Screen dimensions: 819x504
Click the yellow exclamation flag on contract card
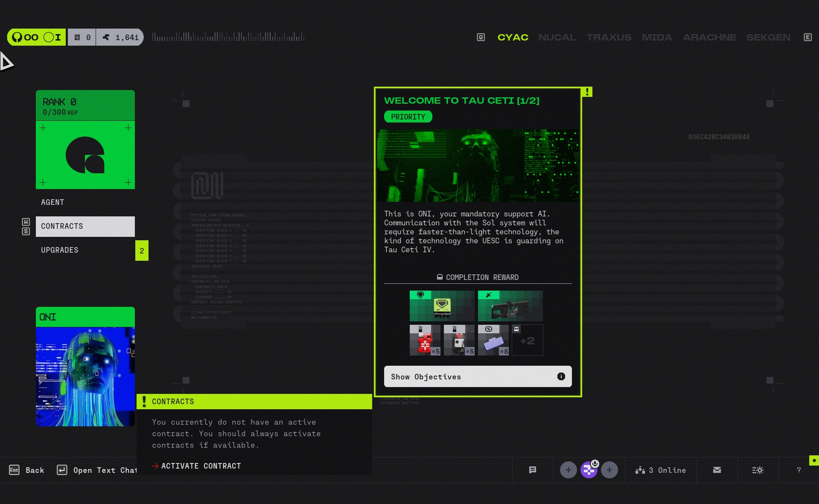587,92
